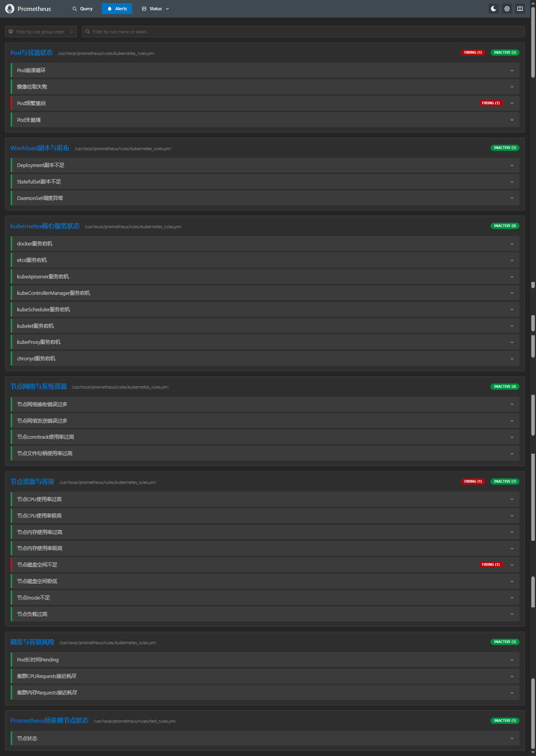Expand the 节点Inode不足 rule
Image resolution: width=536 pixels, height=756 pixels.
[x=265, y=598]
